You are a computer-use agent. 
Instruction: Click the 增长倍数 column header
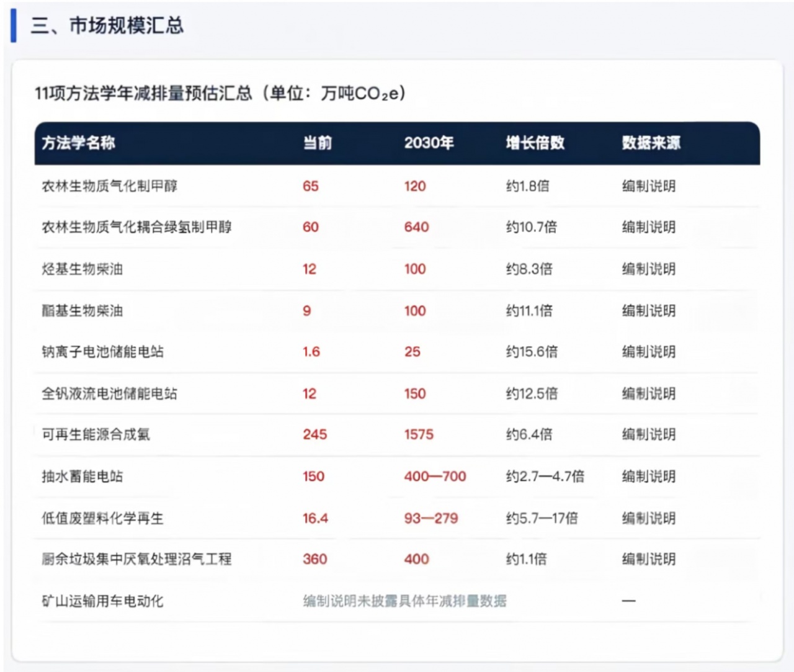pyautogui.click(x=535, y=143)
